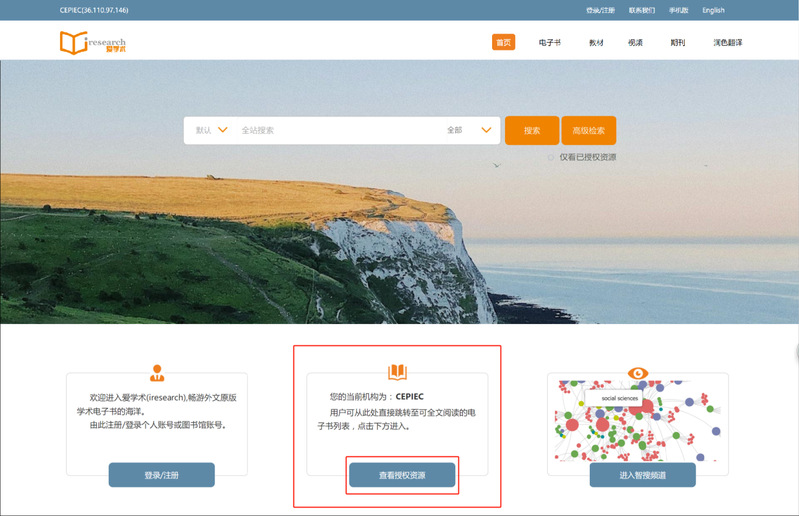Click the 全站搜索 search input box
The width and height of the screenshot is (799, 516).
(x=335, y=130)
